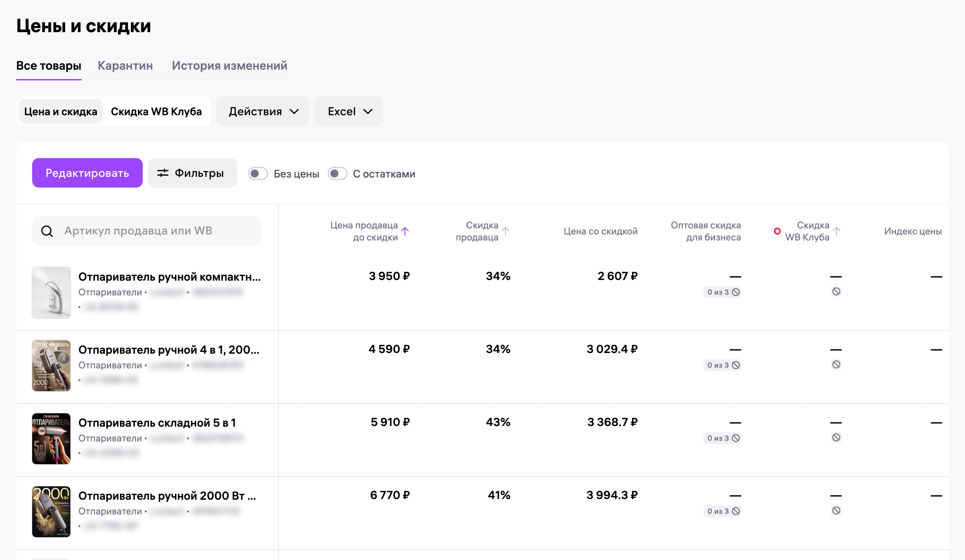965x560 pixels.
Task: Expand the Excel dropdown menu
Action: [x=348, y=112]
